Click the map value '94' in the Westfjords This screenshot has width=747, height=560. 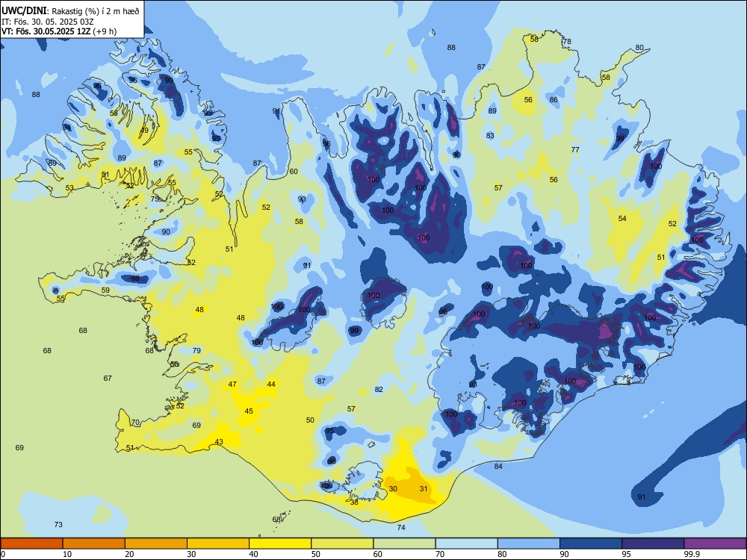pyautogui.click(x=66, y=127)
